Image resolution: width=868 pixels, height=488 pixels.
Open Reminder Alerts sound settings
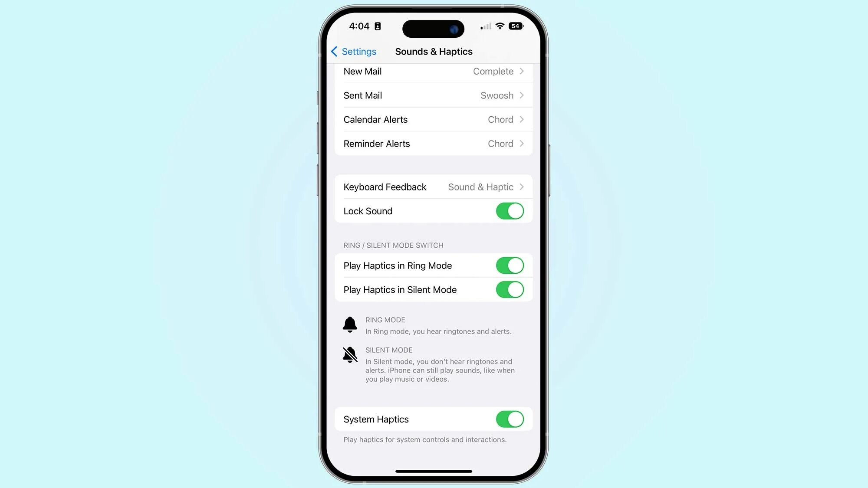(x=434, y=144)
